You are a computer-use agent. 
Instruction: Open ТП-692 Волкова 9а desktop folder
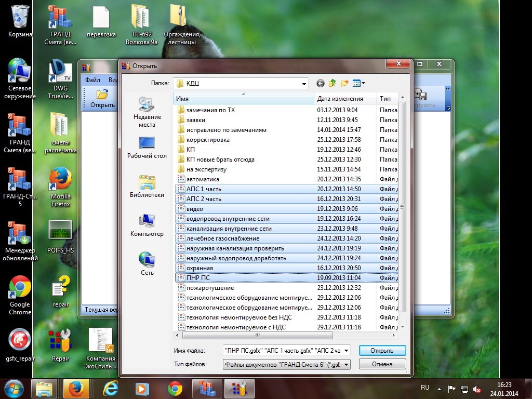click(x=141, y=24)
